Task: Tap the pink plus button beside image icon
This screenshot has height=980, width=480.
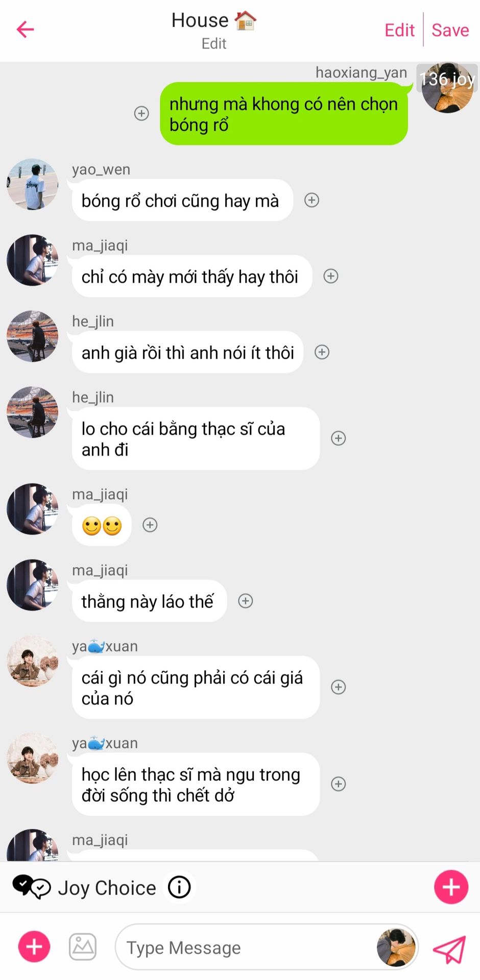Action: (x=34, y=947)
